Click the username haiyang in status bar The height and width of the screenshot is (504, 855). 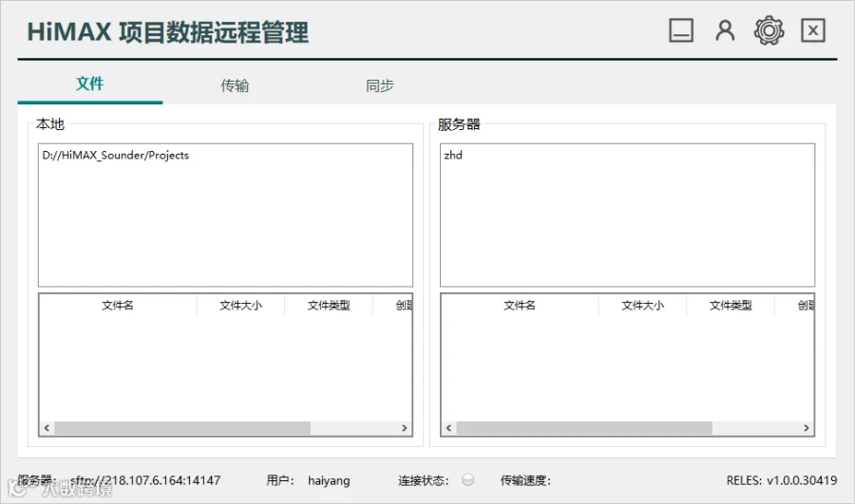coord(329,480)
